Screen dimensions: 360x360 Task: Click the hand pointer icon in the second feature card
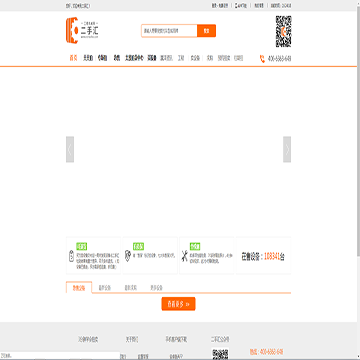[127, 256]
